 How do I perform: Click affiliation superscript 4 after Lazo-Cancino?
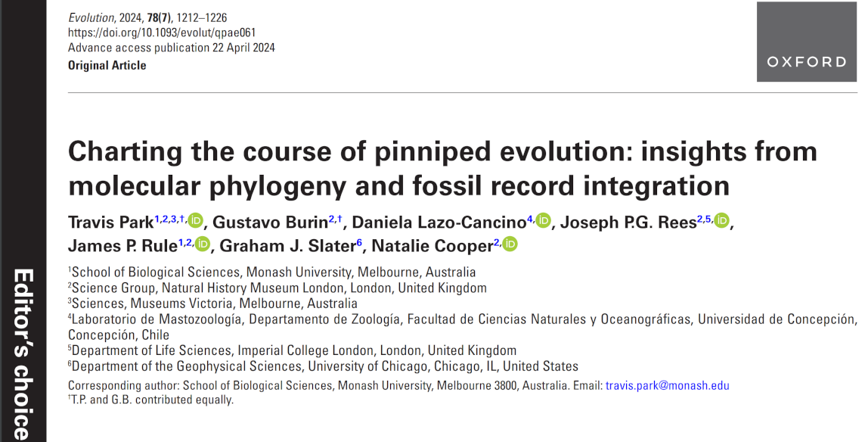529,218
